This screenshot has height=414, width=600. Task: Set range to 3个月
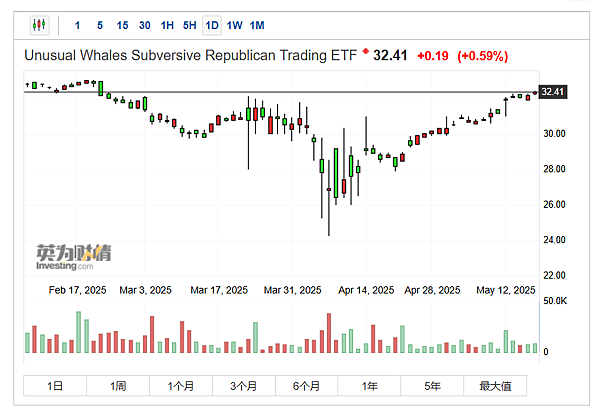244,386
